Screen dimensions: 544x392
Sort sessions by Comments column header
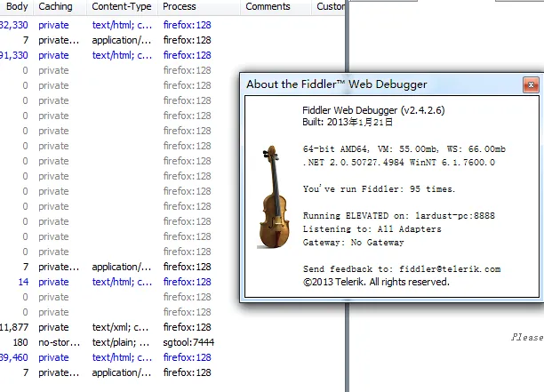click(x=276, y=6)
